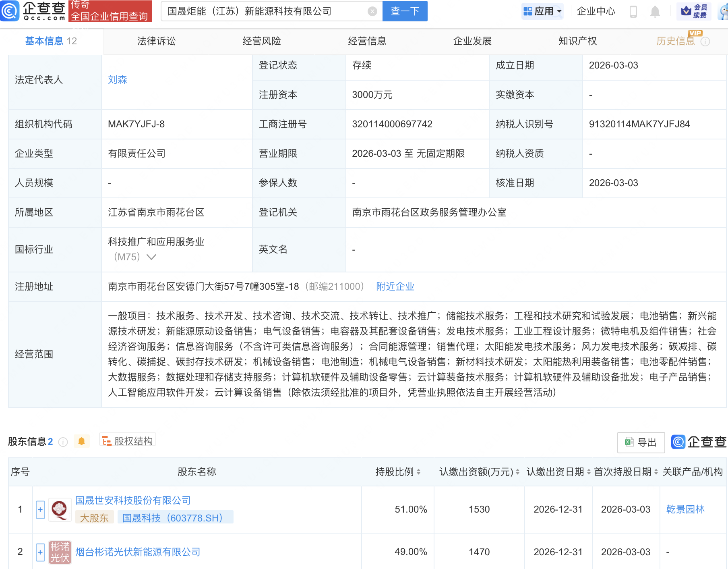Click the info icon beside 股东信息

[x=63, y=442]
